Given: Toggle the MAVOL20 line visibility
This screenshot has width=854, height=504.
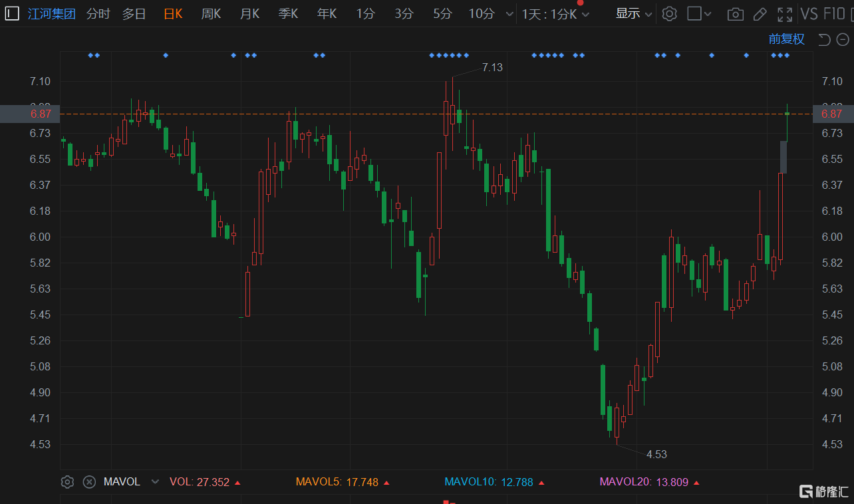Looking at the screenshot, I should point(644,482).
